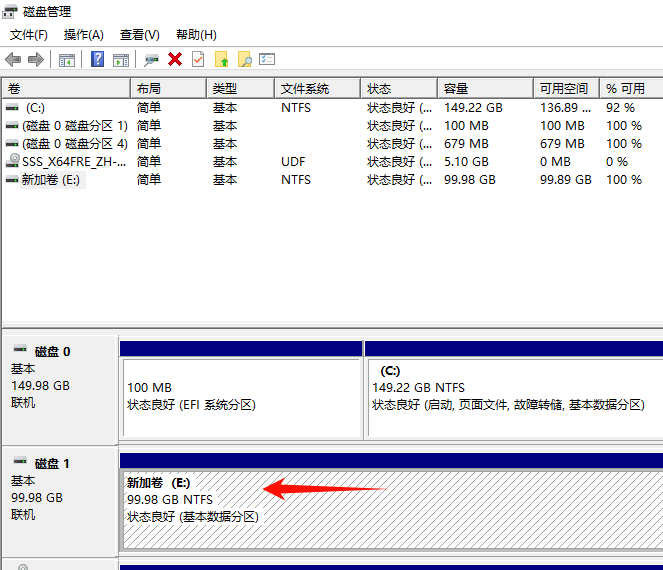Open the 操作(A) menu
Image resolution: width=663 pixels, height=570 pixels.
point(84,35)
